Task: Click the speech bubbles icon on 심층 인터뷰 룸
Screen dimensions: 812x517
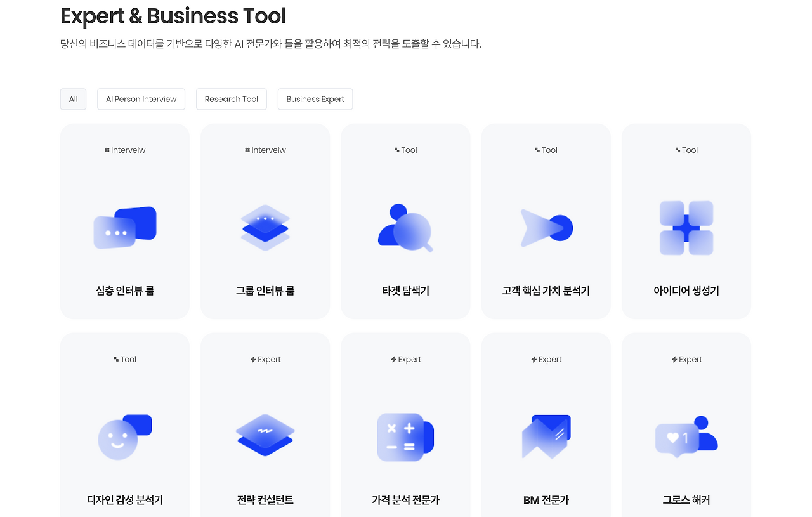Action: [x=125, y=228]
